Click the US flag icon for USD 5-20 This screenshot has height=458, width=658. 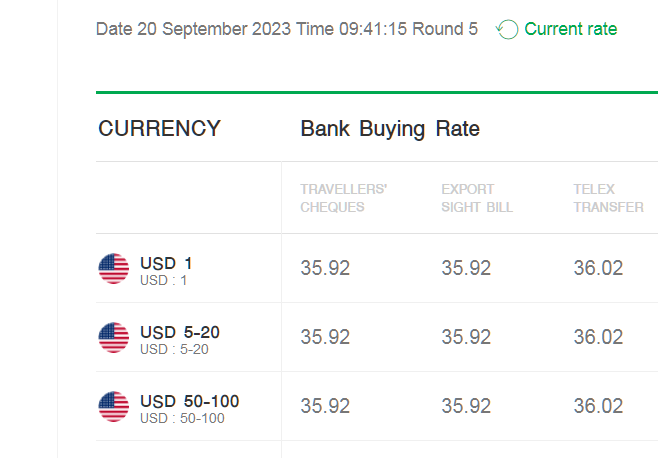[x=114, y=338]
